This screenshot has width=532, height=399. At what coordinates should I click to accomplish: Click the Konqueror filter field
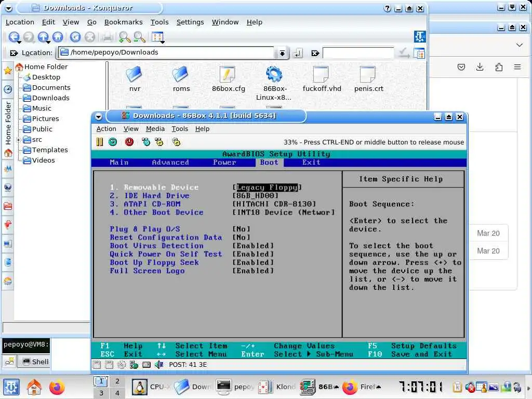358,53
